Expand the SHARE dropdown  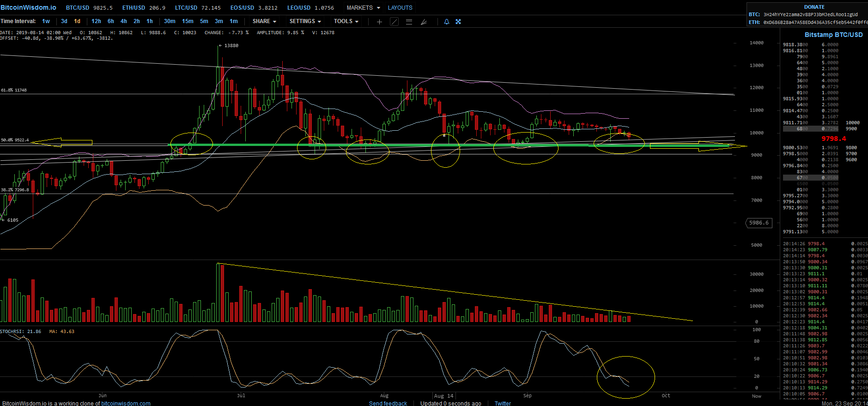pyautogui.click(x=264, y=21)
